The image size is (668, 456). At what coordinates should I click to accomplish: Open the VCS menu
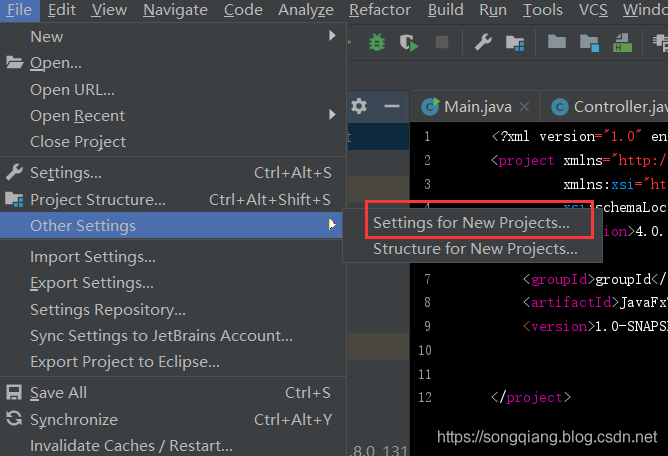[593, 10]
